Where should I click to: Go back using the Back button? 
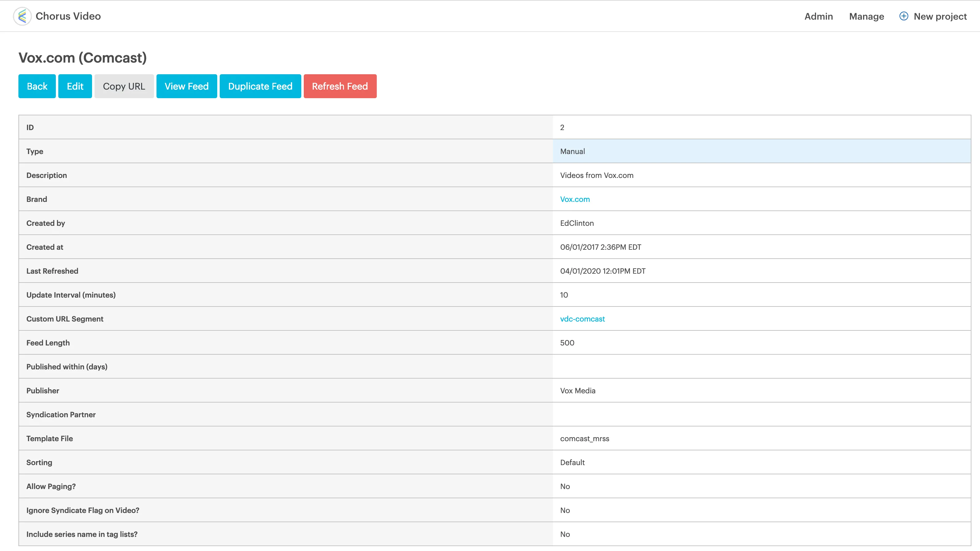pyautogui.click(x=37, y=87)
